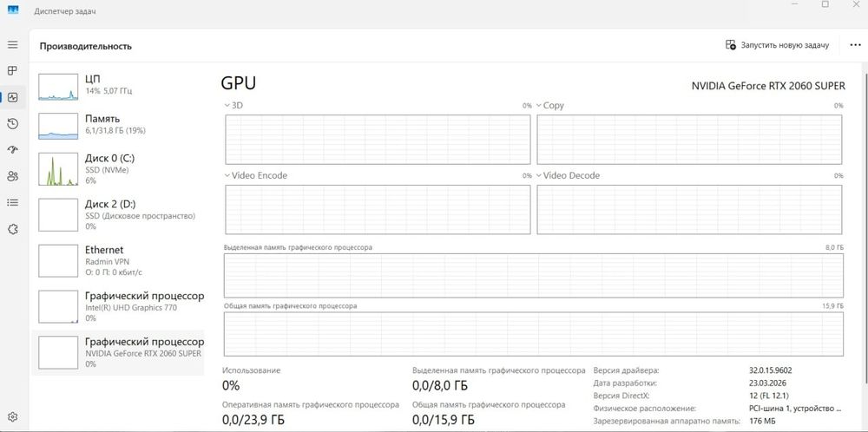Viewport: 868px width, 432px height.
Task: Click the Memory mini graph thumbnail
Action: [x=58, y=126]
